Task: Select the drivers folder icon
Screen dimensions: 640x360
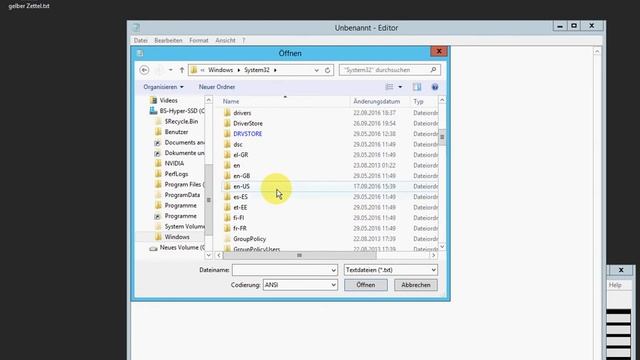Action: click(x=227, y=113)
